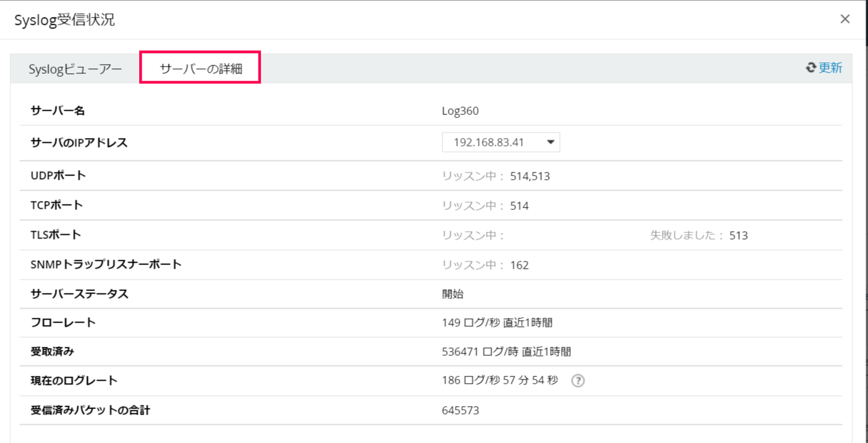
Task: Click the TCPポート row label
Action: [57, 205]
